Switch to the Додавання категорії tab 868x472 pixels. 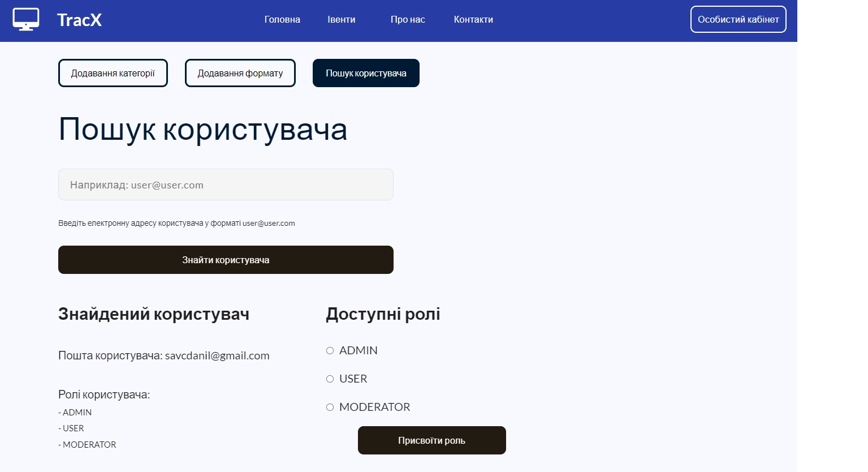coord(113,72)
